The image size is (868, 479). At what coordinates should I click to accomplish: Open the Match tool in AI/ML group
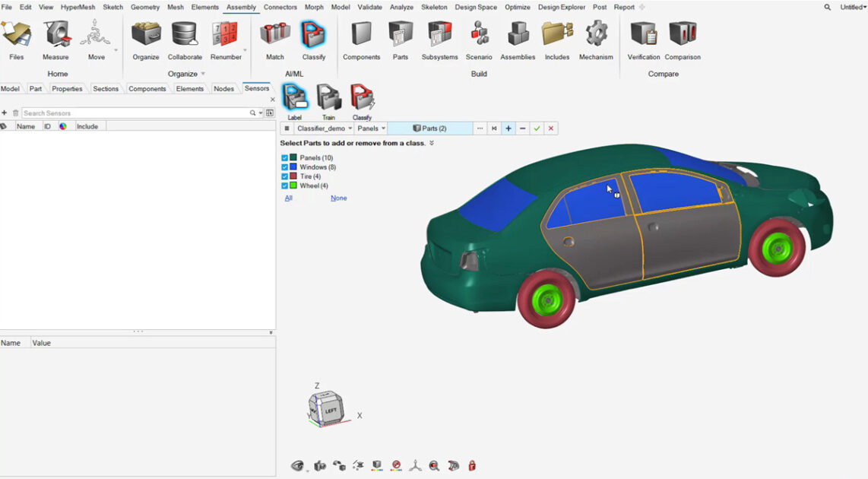[274, 35]
